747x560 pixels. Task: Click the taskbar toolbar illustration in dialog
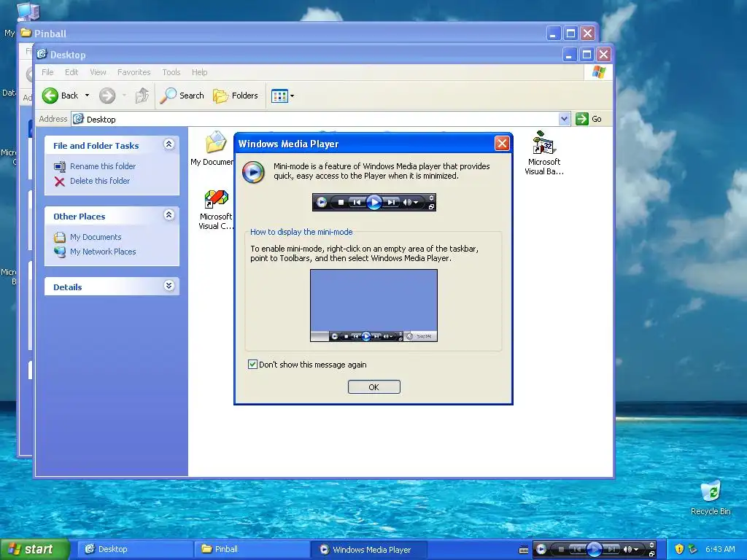373,306
